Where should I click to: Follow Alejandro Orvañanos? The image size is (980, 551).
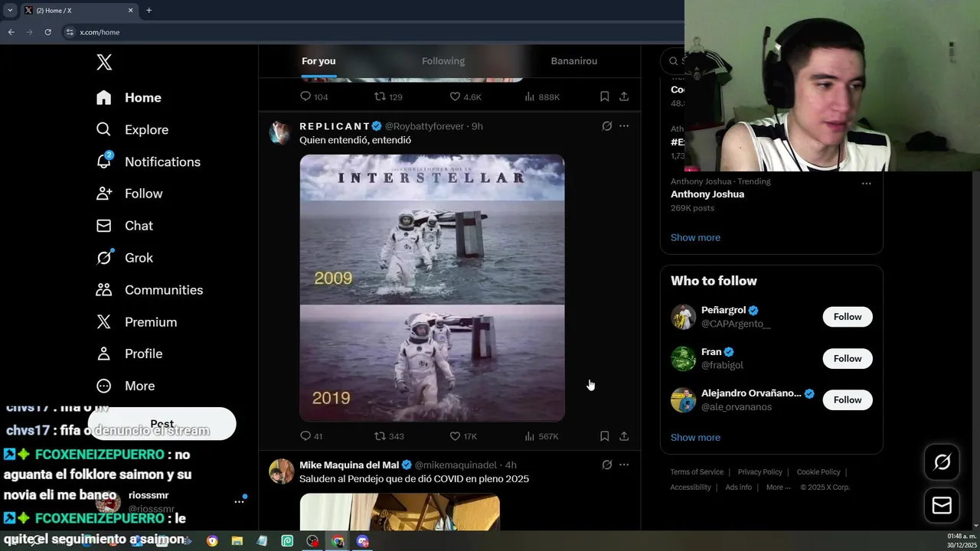pyautogui.click(x=848, y=399)
